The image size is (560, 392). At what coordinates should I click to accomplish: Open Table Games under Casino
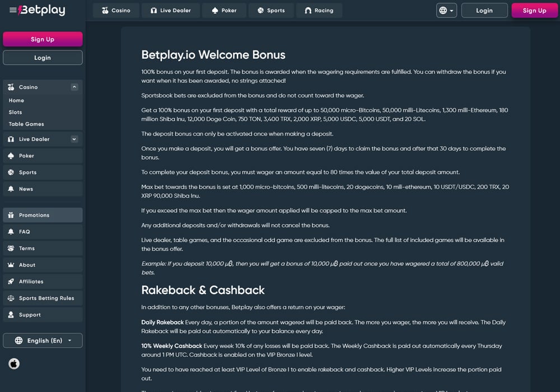tap(26, 124)
